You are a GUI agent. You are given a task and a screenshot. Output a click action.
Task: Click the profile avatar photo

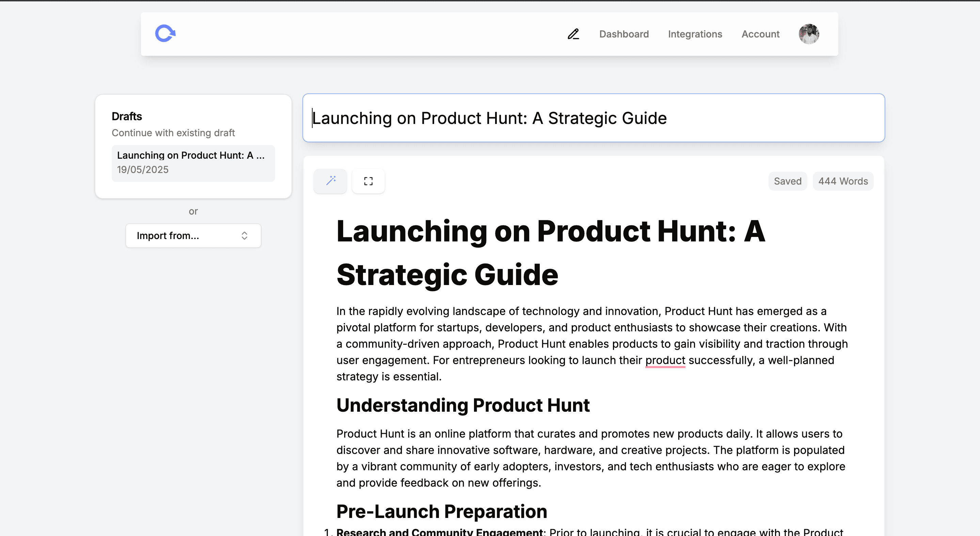[808, 34]
